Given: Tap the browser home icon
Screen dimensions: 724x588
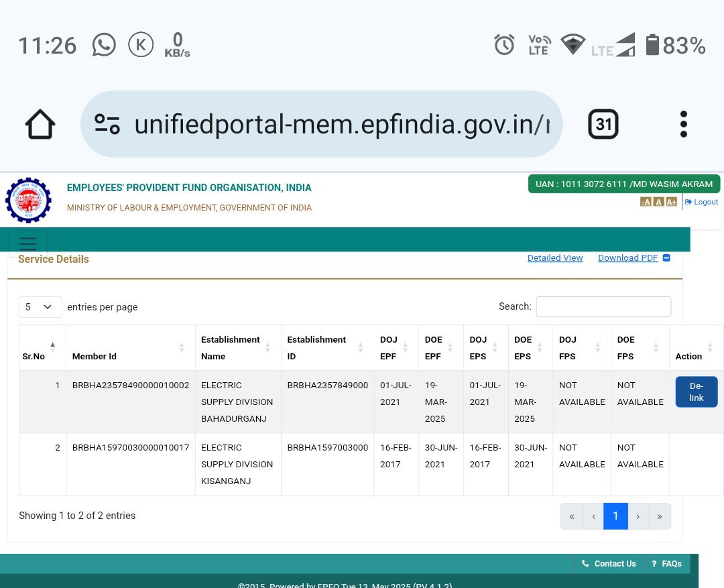Looking at the screenshot, I should tap(40, 124).
